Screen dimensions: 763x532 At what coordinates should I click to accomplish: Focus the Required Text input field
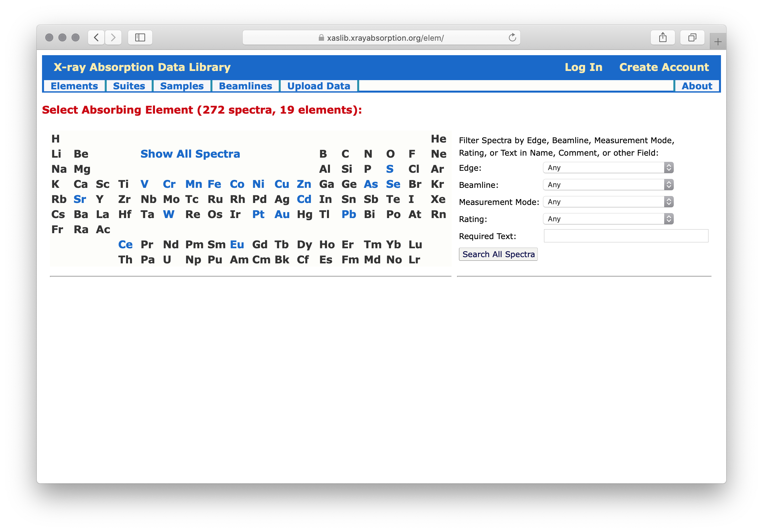(626, 236)
